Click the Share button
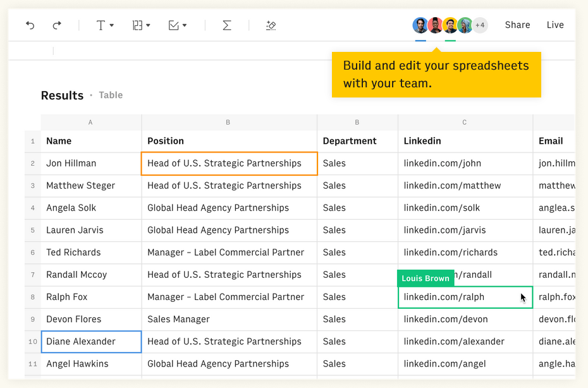The height and width of the screenshot is (388, 588). [517, 25]
